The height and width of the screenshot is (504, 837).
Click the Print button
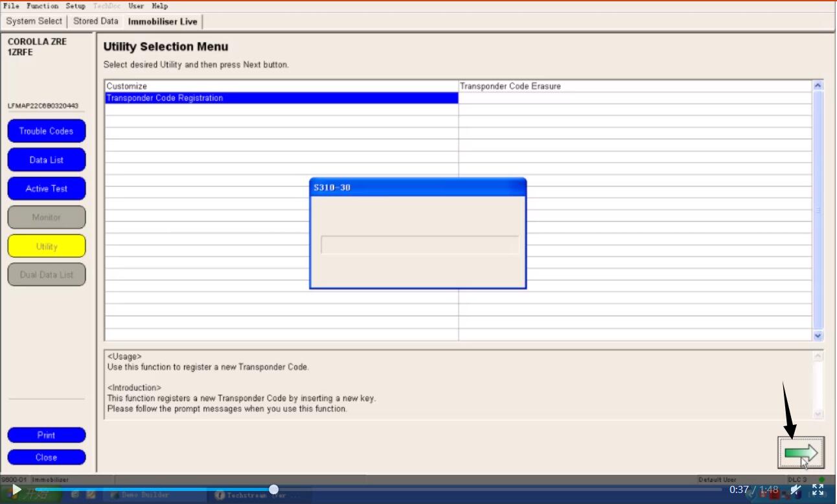pyautogui.click(x=47, y=435)
